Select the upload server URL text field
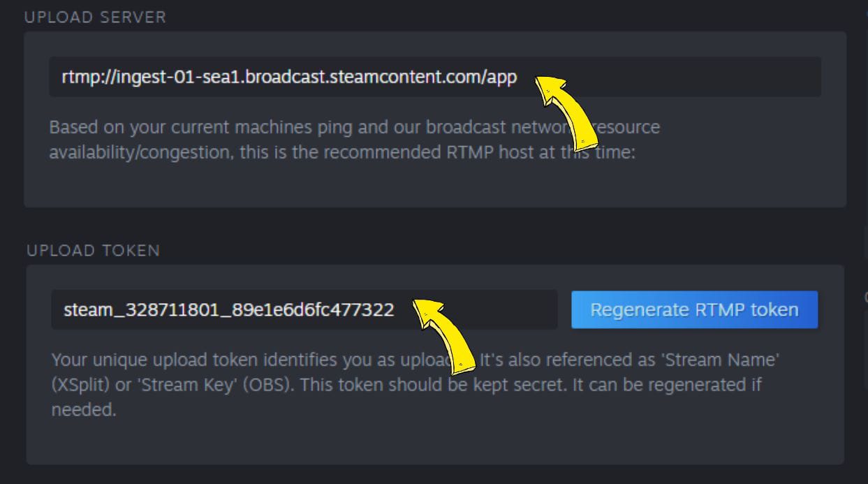 click(x=433, y=77)
